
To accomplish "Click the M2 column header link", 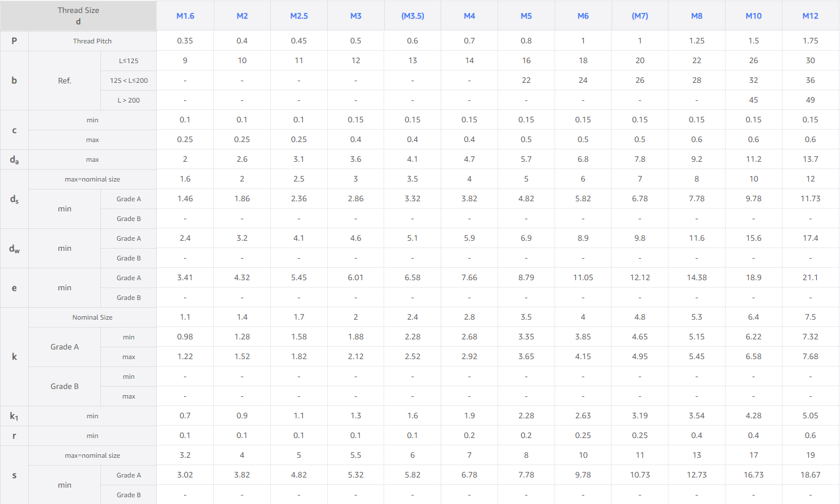I will click(242, 16).
